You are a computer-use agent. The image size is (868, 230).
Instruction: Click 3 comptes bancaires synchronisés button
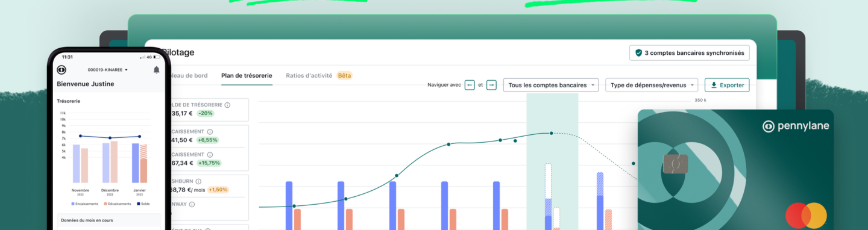coord(690,53)
